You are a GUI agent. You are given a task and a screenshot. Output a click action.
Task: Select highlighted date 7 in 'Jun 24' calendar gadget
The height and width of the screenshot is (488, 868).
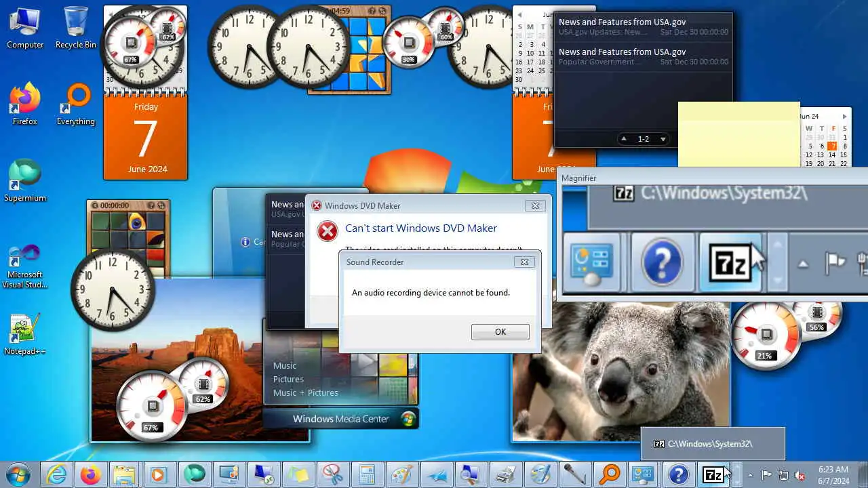833,146
